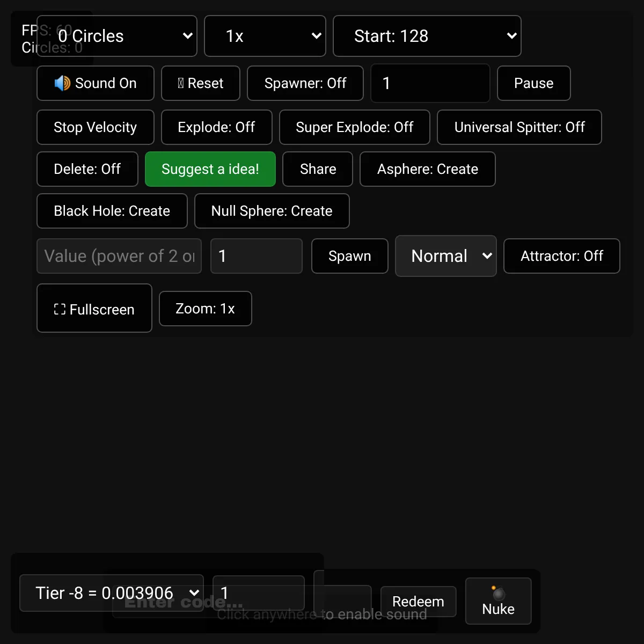Focus the Value (power of 2) field
644x644 pixels.
click(119, 256)
